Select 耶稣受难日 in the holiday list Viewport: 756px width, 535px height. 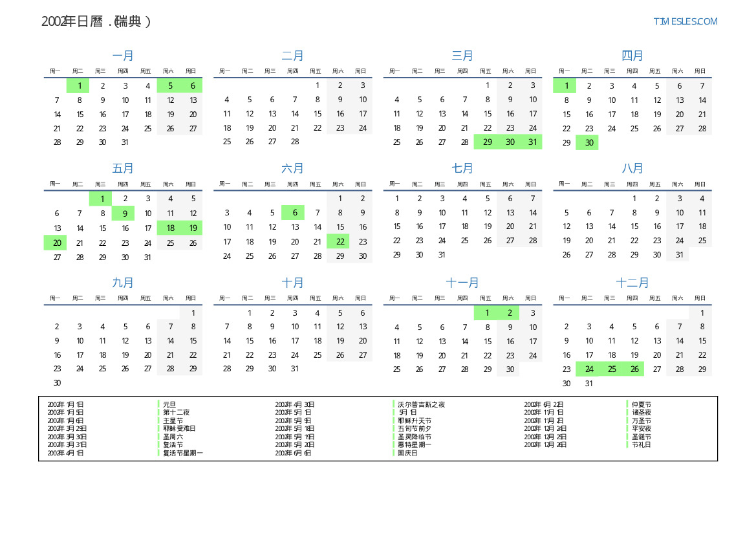click(x=178, y=428)
